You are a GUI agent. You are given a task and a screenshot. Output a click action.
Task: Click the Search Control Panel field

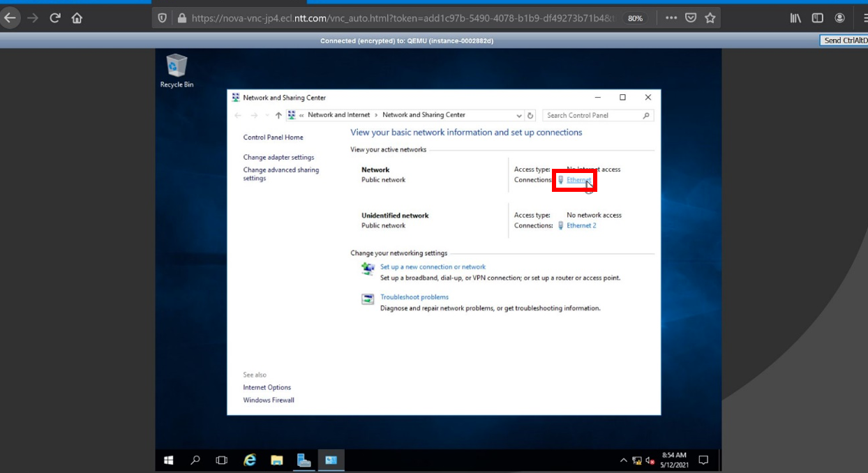(x=593, y=116)
